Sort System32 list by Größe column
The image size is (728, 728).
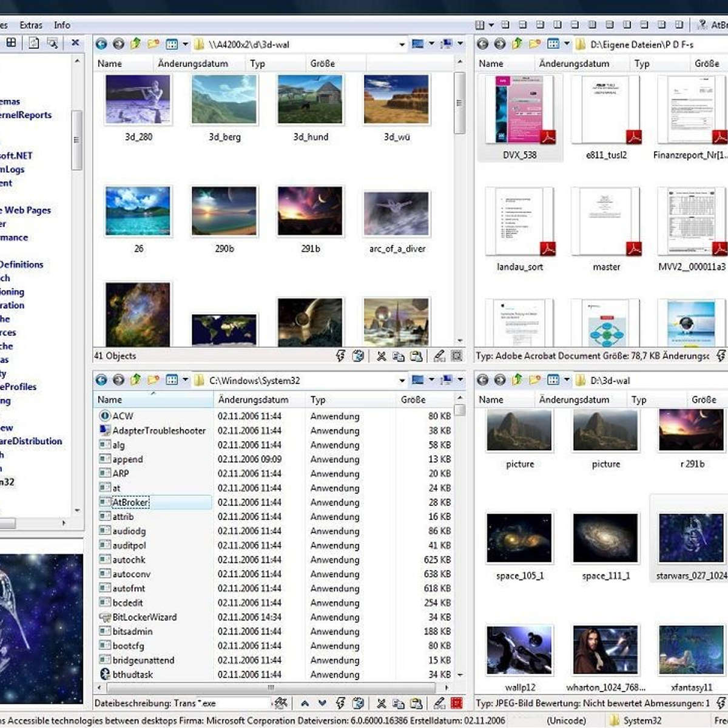pyautogui.click(x=413, y=400)
